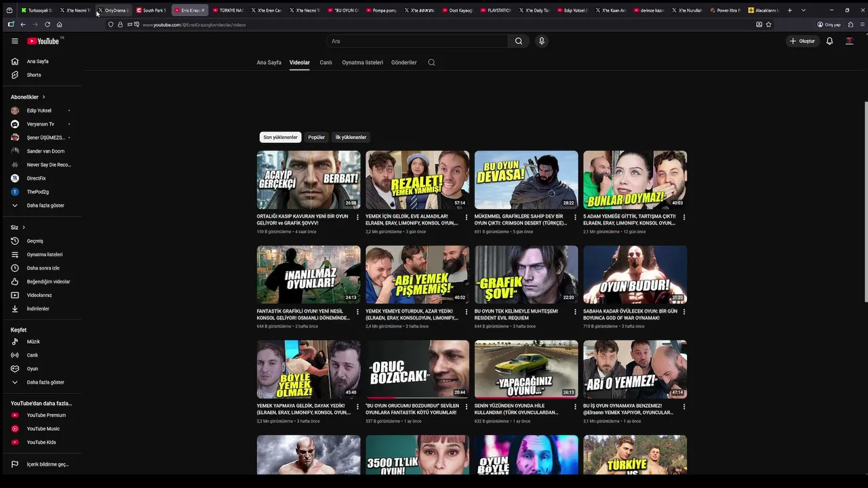Search within channel using the magnifier icon
The image size is (868, 488).
(x=431, y=62)
